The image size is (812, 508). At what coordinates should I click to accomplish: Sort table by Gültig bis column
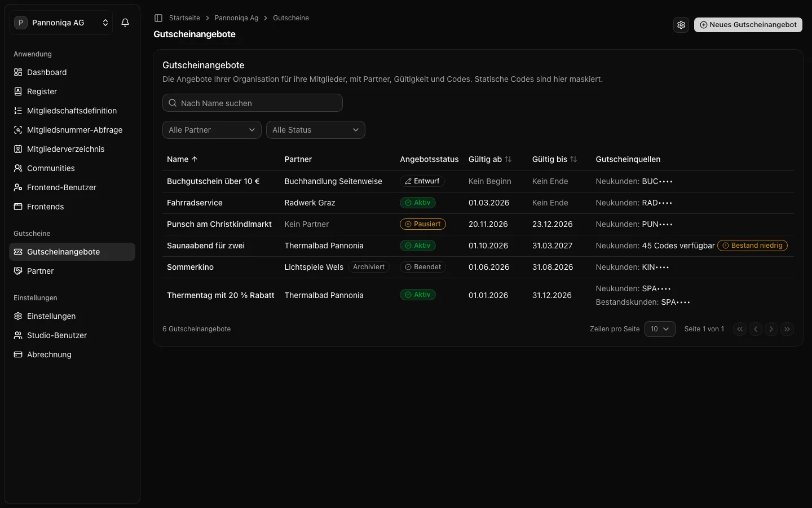tap(554, 159)
